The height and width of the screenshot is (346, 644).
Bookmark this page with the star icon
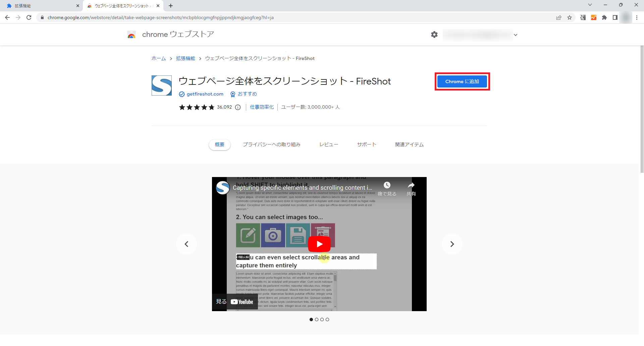click(570, 17)
